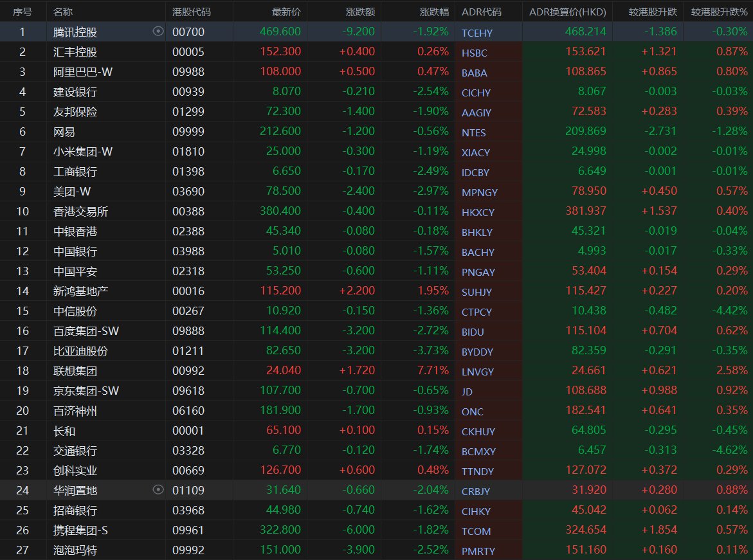Sort by the 涨跌幅 column header
The image size is (753, 560).
tap(434, 12)
